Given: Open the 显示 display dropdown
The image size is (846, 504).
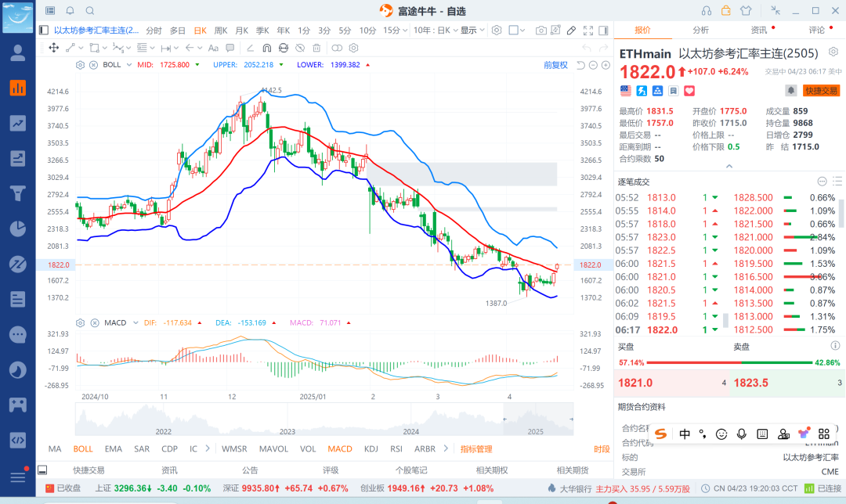Looking at the screenshot, I should (472, 31).
